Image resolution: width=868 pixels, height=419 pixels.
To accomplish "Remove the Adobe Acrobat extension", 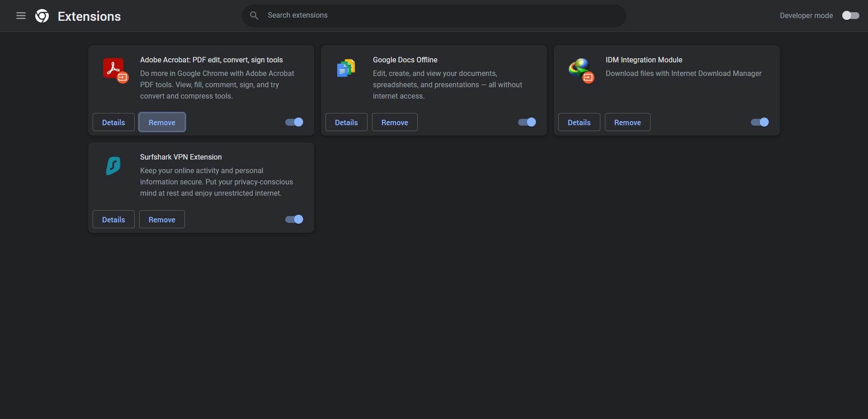I will point(162,122).
